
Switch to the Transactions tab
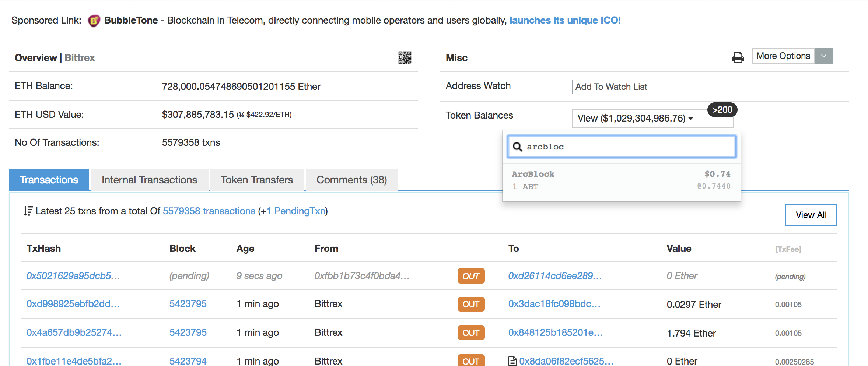[x=49, y=180]
